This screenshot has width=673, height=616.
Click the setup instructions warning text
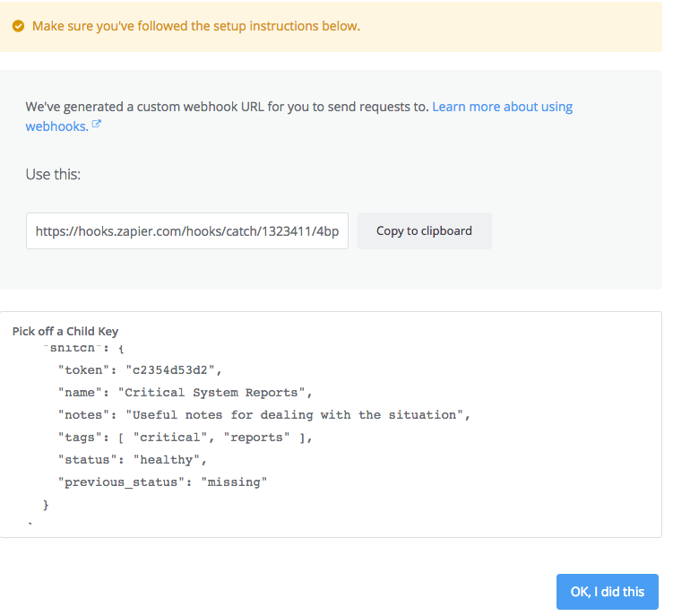(x=195, y=26)
